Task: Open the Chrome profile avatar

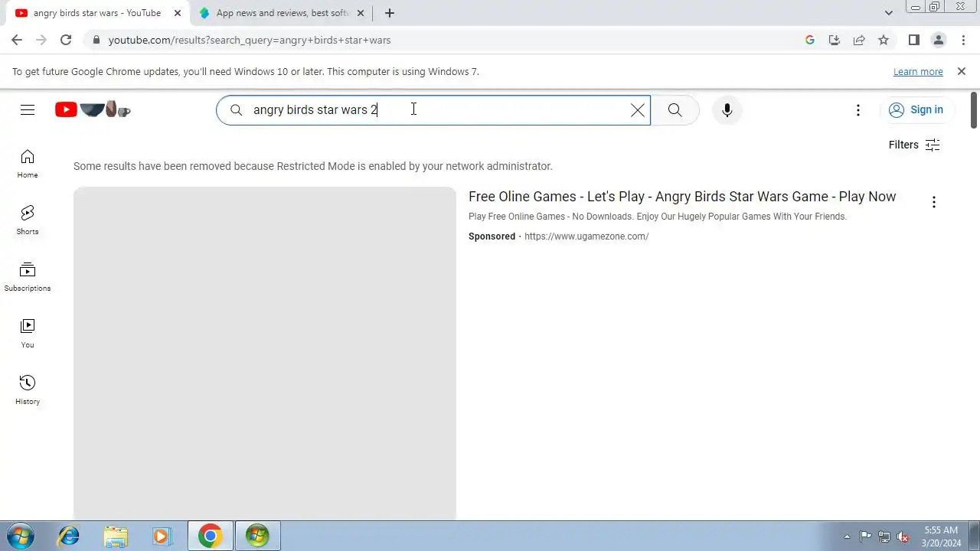Action: 938,40
